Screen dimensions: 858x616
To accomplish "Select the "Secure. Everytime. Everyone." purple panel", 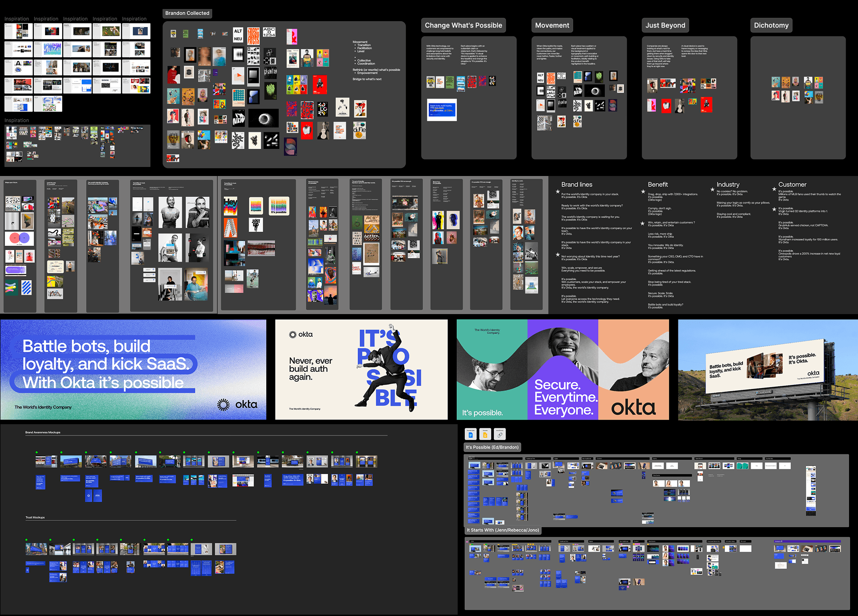I will [x=563, y=370].
